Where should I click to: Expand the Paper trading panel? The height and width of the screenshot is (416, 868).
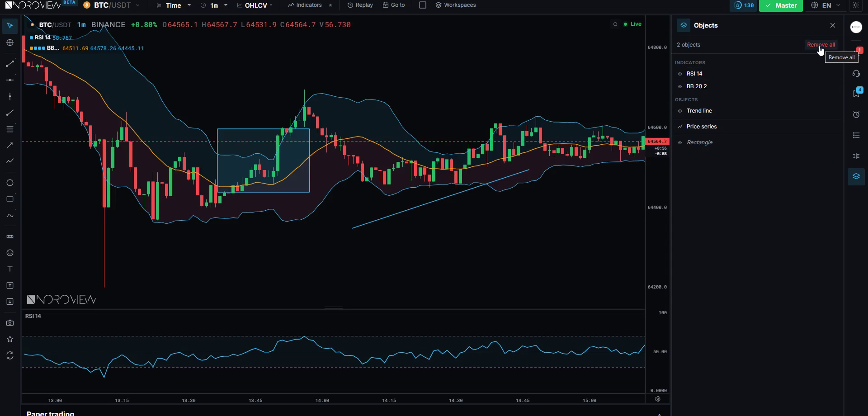(659, 413)
